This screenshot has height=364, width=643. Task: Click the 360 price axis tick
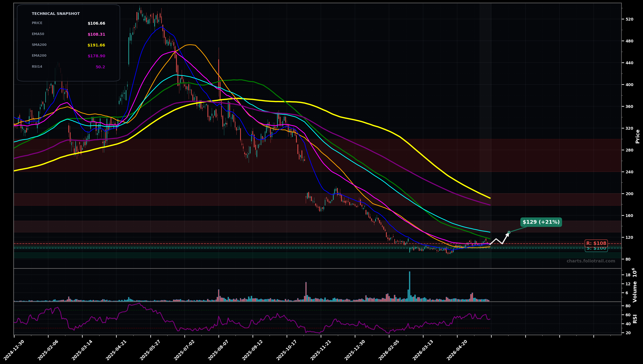[629, 106]
